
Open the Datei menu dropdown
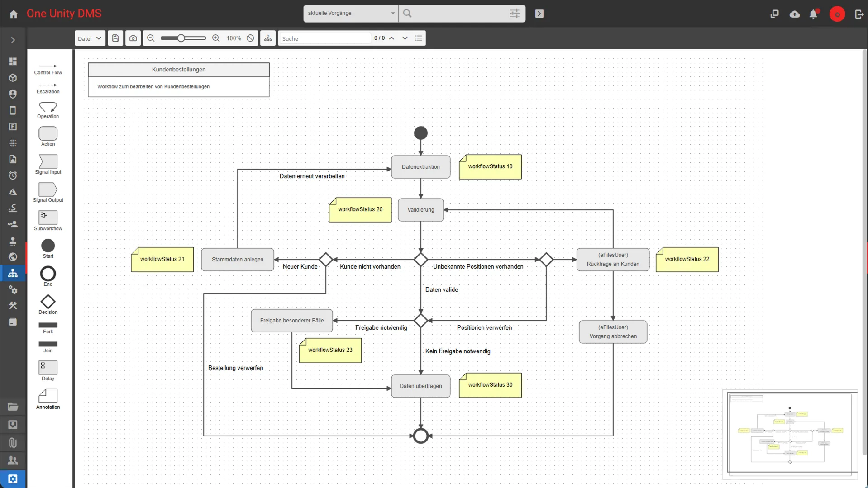pyautogui.click(x=90, y=38)
